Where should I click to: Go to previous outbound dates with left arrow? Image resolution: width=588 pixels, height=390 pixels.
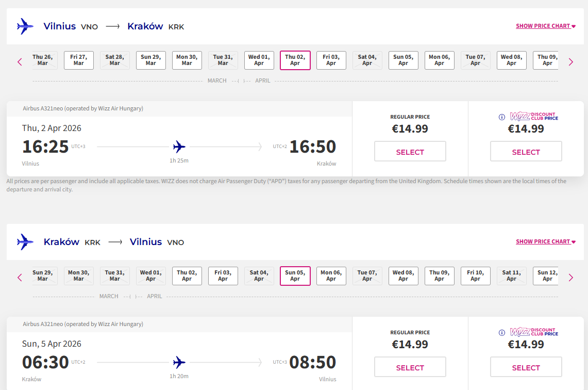(20, 62)
